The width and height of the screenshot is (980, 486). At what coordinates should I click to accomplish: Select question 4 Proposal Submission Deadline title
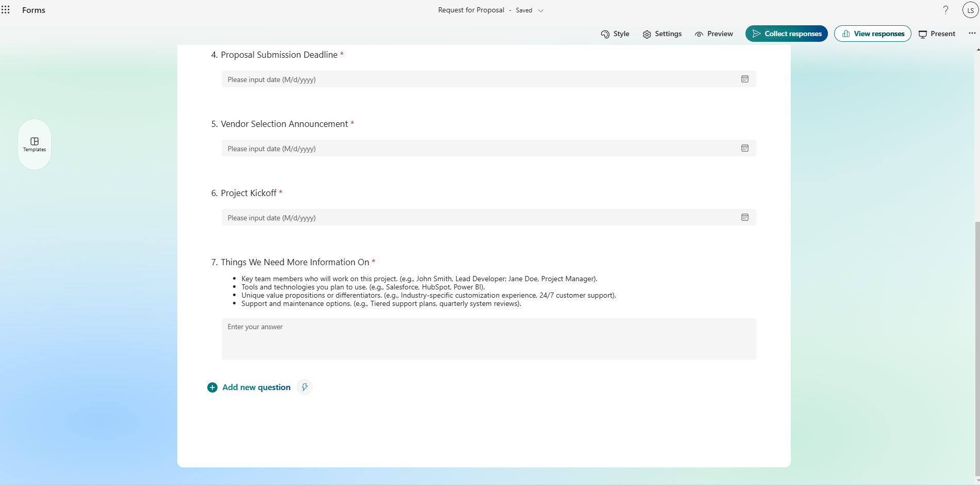coord(279,55)
